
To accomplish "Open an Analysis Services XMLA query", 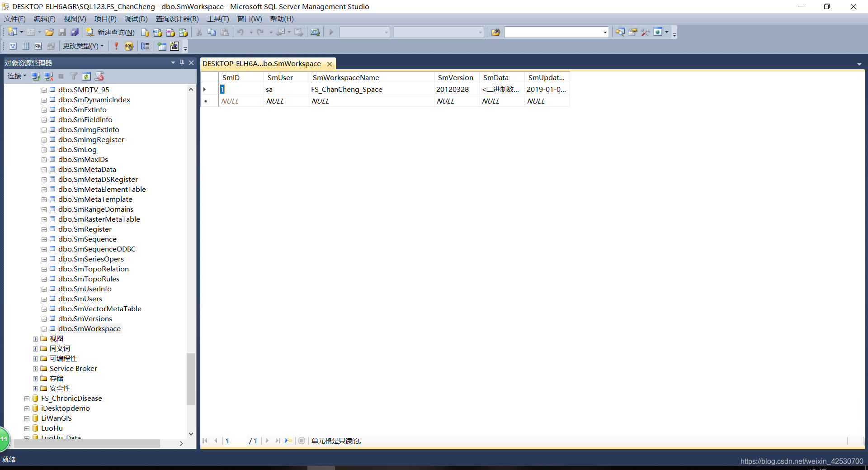I will tap(183, 32).
